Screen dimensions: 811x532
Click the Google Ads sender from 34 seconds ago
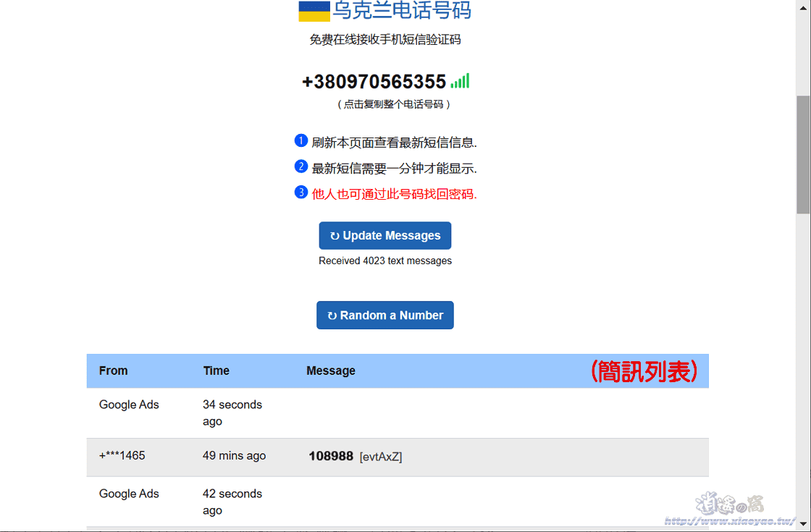(x=129, y=405)
